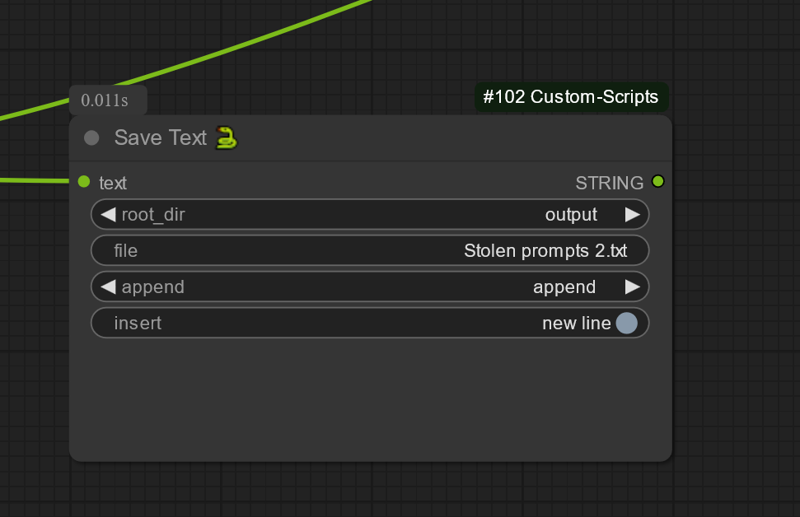
Task: Click the text input label
Action: tap(113, 183)
